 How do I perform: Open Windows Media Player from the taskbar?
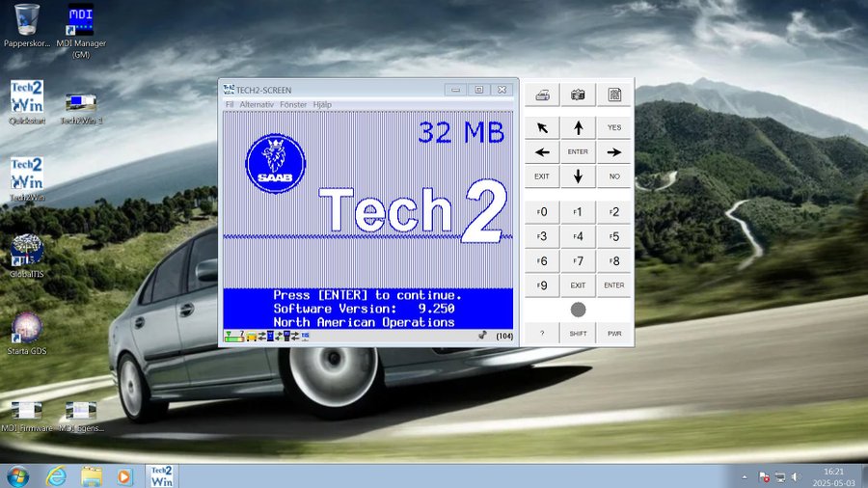125,476
